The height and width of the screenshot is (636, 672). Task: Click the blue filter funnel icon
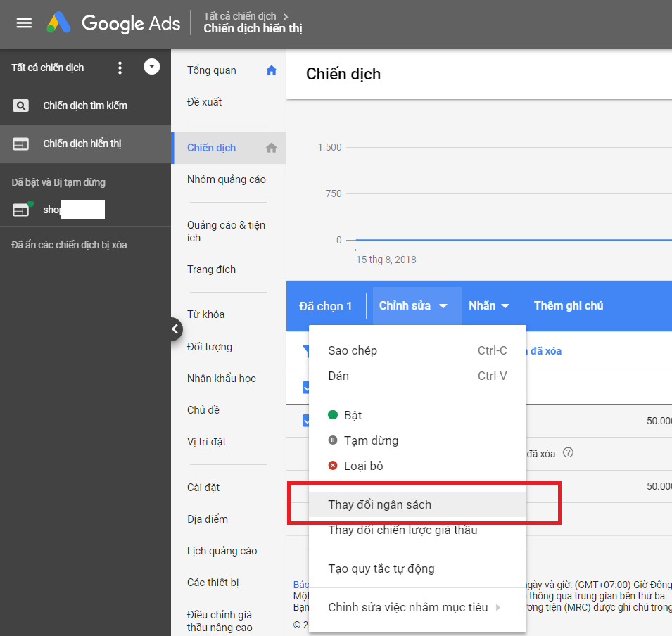pos(306,350)
